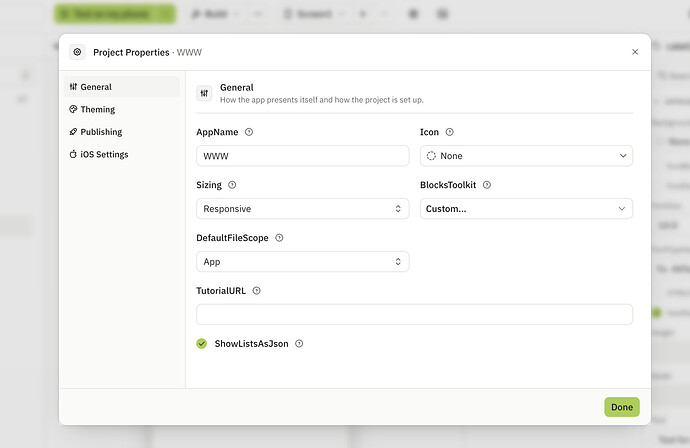Focus the TutorialURL input field
Viewport: 690px width, 448px height.
(x=415, y=314)
